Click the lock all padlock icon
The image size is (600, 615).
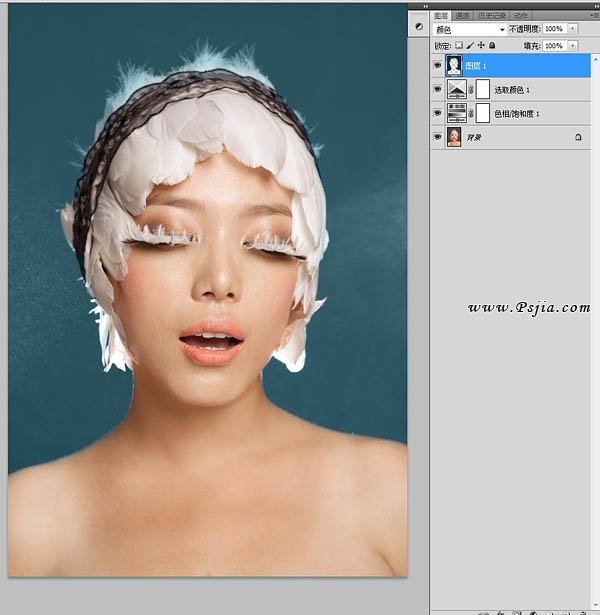(492, 46)
